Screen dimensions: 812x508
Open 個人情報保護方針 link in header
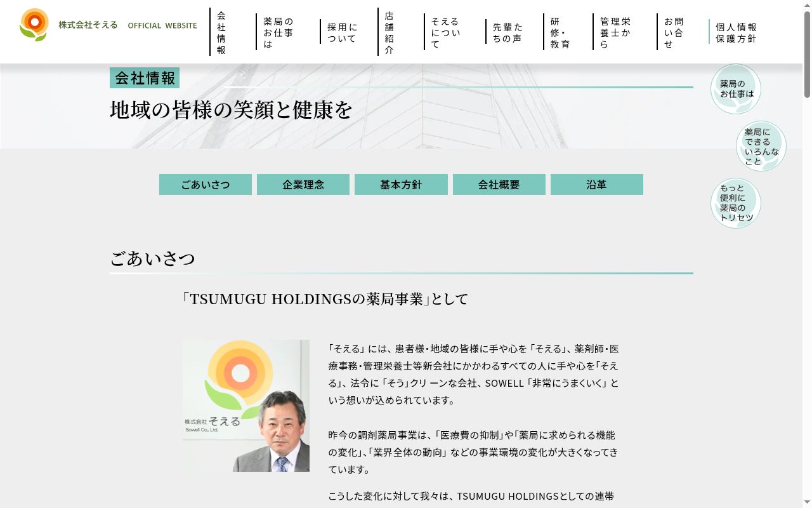[x=737, y=32]
